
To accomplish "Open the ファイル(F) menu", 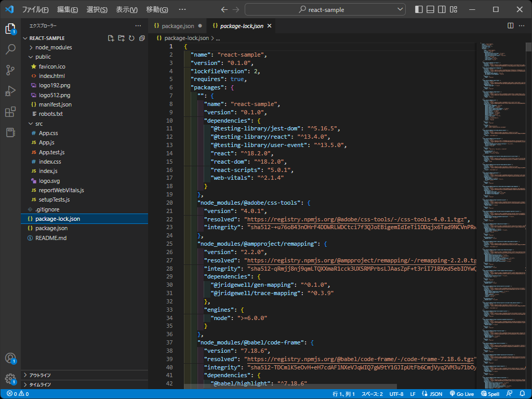I will [x=35, y=9].
